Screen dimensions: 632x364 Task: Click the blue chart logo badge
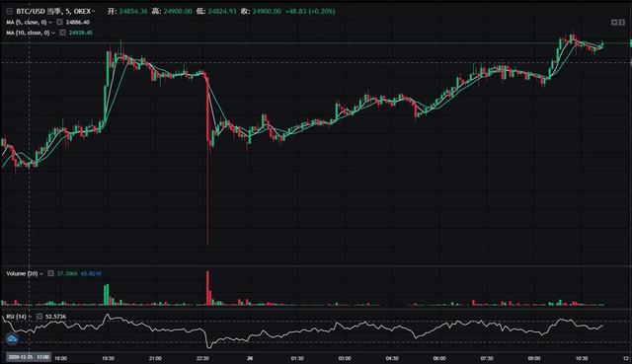[x=12, y=338]
